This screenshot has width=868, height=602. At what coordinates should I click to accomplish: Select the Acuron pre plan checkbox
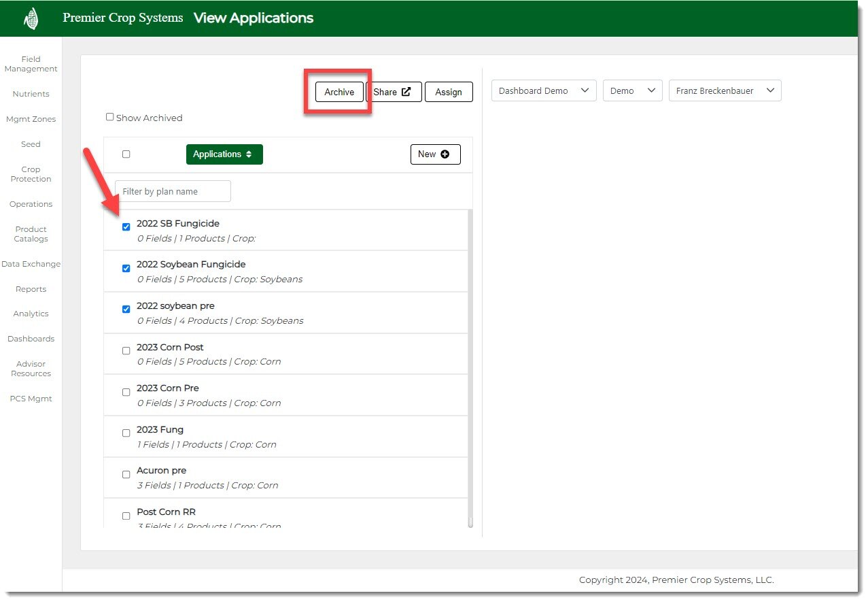click(126, 475)
